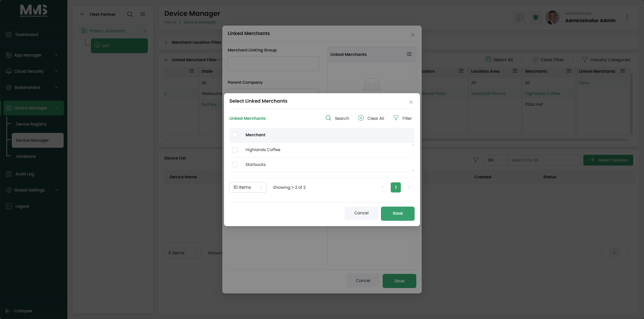Click the Dashboard sidebar icon
Viewport: 644px width, 319px height.
pos(9,35)
